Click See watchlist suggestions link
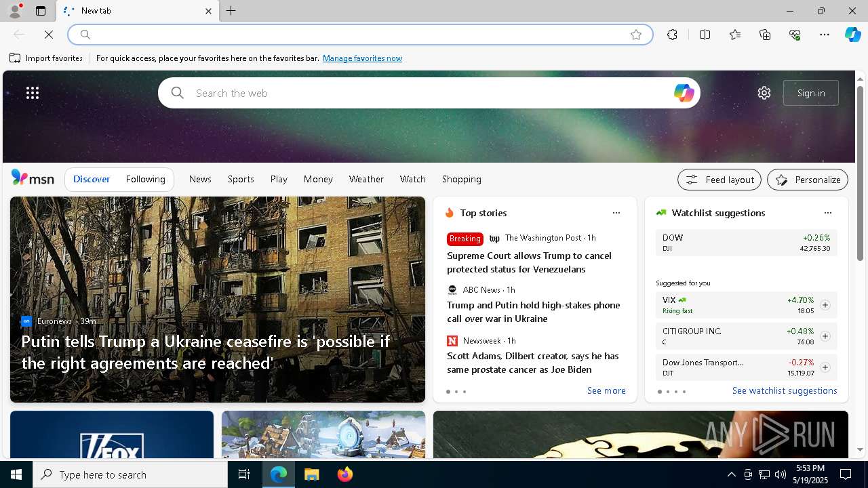The width and height of the screenshot is (868, 488). (x=785, y=390)
